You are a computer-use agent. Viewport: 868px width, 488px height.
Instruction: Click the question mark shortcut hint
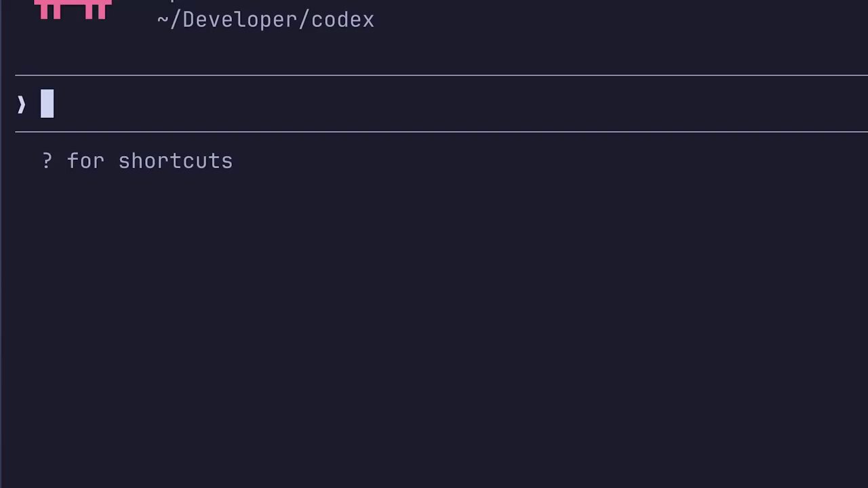pos(47,161)
